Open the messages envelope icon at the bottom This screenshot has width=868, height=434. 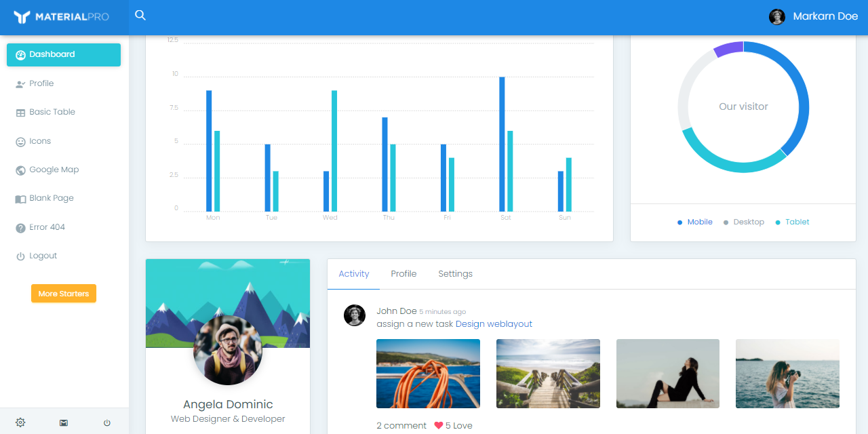point(63,422)
